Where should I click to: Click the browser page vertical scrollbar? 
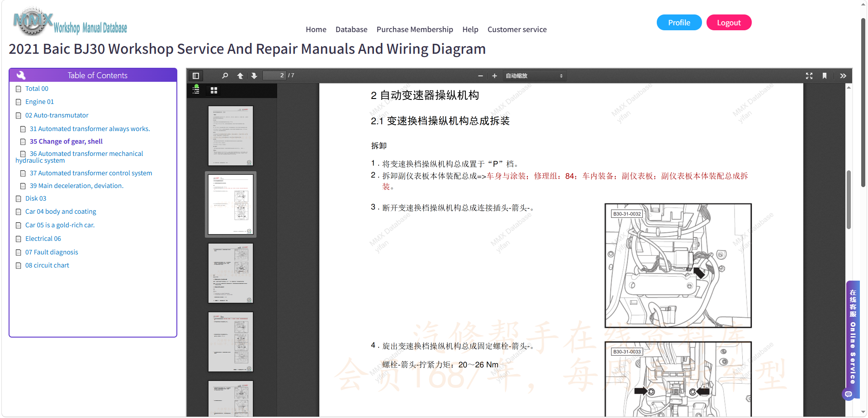point(863,102)
